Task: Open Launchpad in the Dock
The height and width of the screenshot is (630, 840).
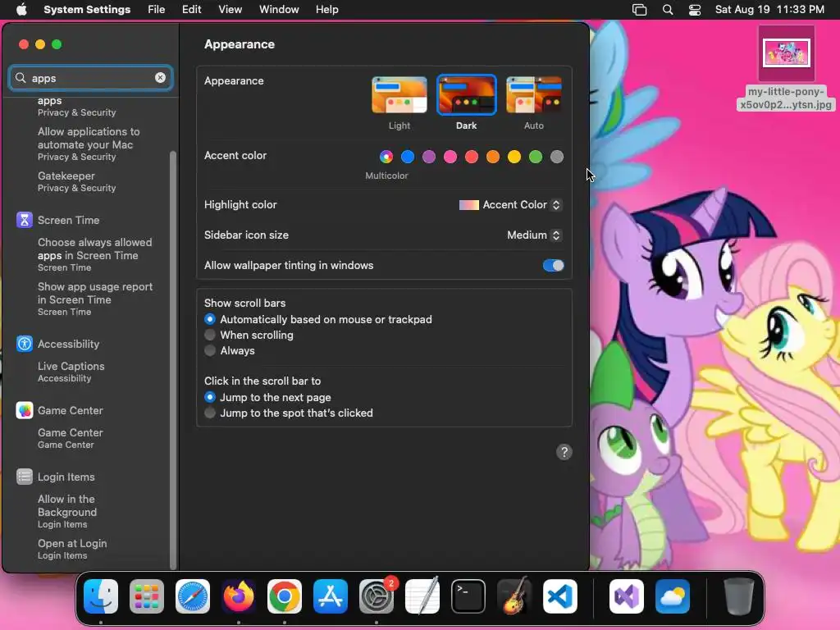Action: coord(147,596)
